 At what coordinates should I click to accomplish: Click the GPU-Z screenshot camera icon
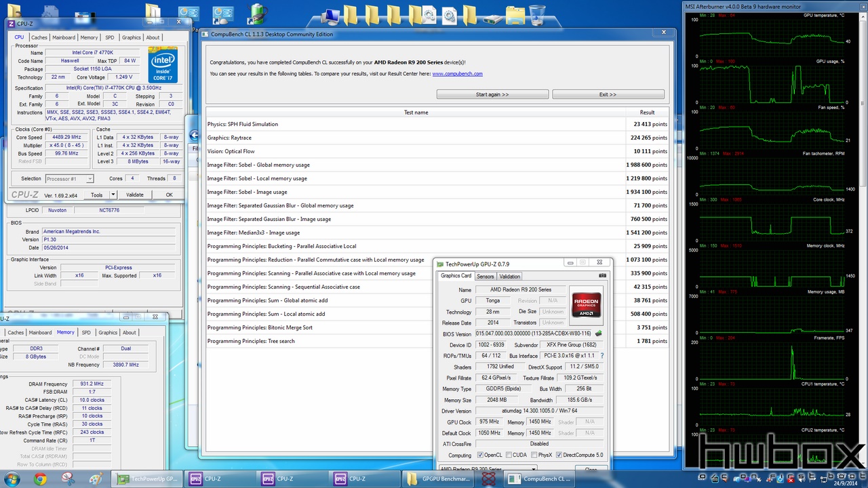tap(602, 276)
